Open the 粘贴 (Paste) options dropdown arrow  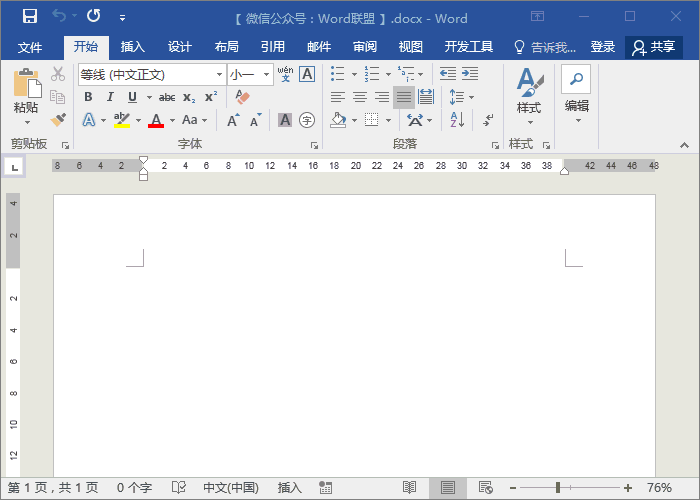pos(27,122)
